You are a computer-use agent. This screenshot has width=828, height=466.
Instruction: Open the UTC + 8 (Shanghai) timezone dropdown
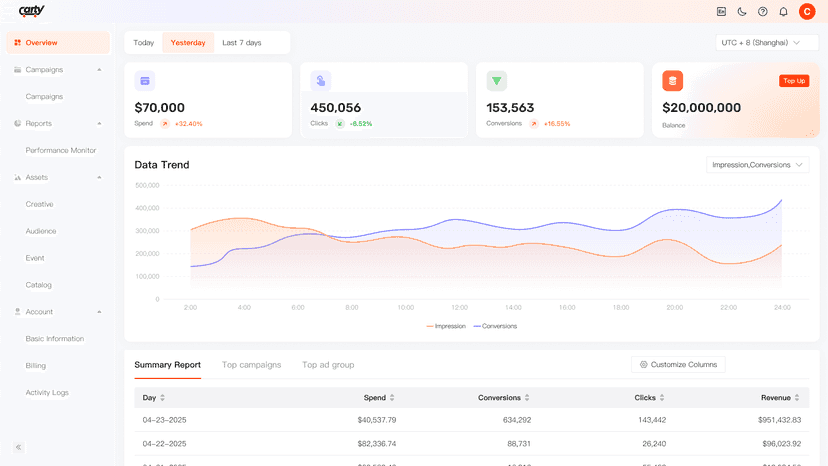coord(767,42)
